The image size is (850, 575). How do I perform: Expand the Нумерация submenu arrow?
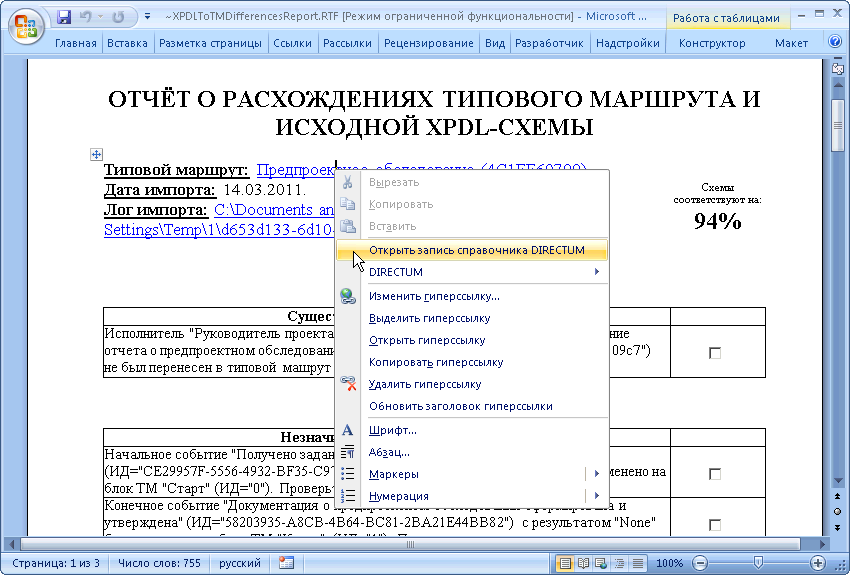pos(597,495)
